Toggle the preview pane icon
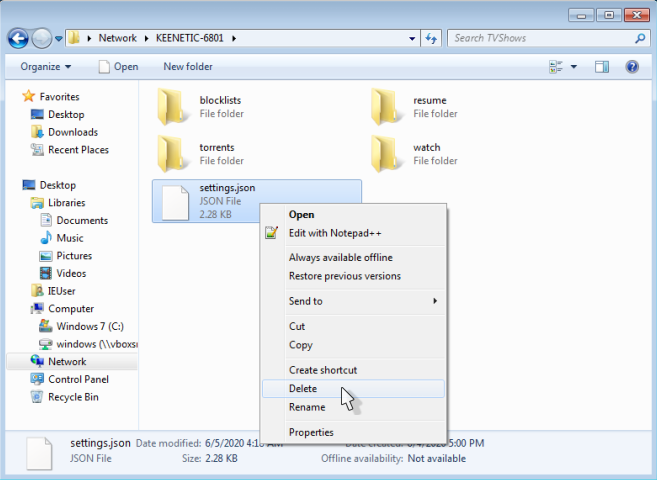The height and width of the screenshot is (480, 657). pos(602,67)
